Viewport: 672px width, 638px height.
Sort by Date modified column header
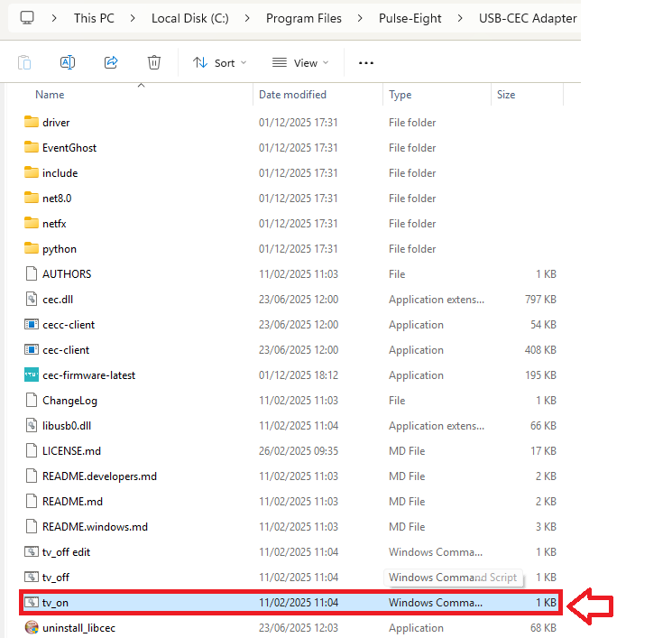point(292,95)
